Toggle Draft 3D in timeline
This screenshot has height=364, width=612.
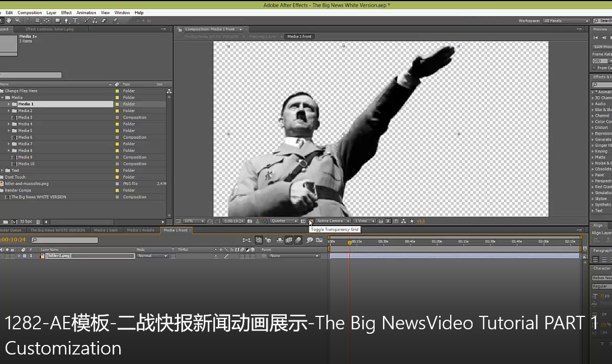268,240
